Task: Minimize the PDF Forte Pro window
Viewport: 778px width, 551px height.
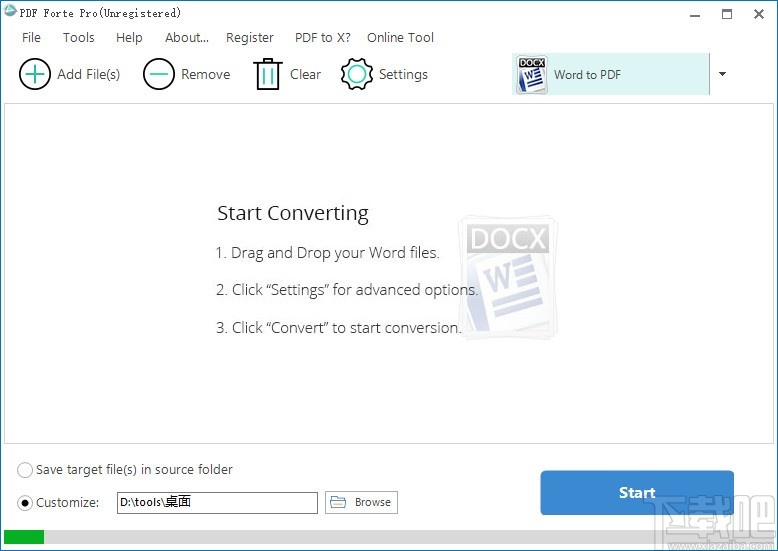Action: coord(695,14)
